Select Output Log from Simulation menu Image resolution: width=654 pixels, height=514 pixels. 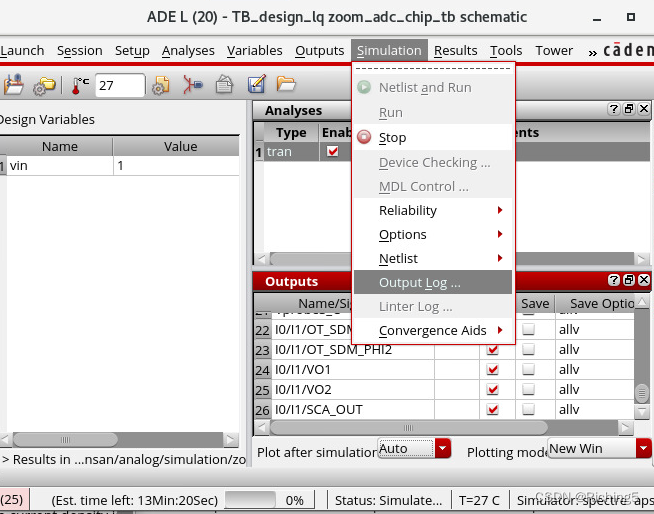419,283
